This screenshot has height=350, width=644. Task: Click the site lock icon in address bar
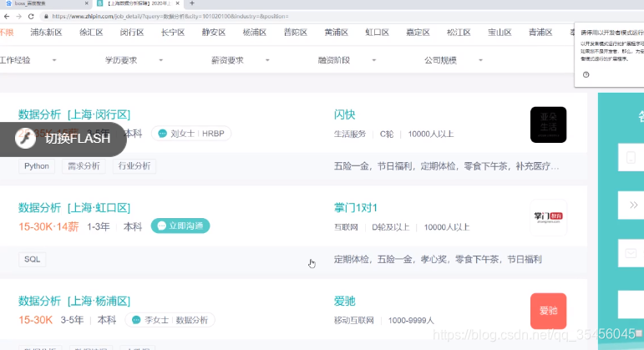[x=46, y=17]
